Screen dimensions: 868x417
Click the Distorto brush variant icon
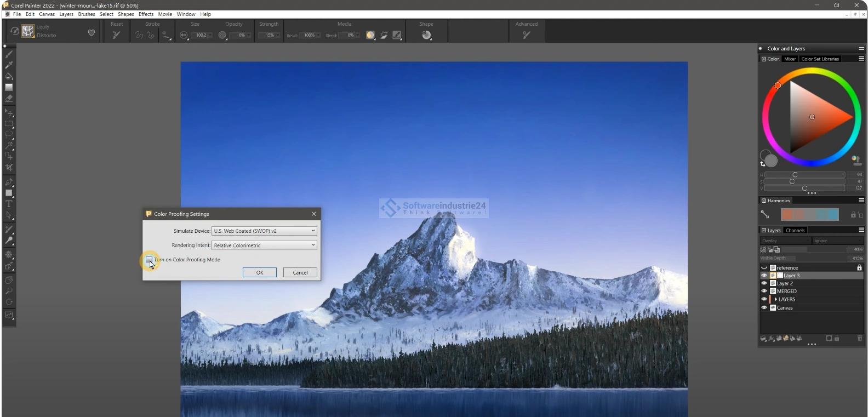tap(28, 31)
